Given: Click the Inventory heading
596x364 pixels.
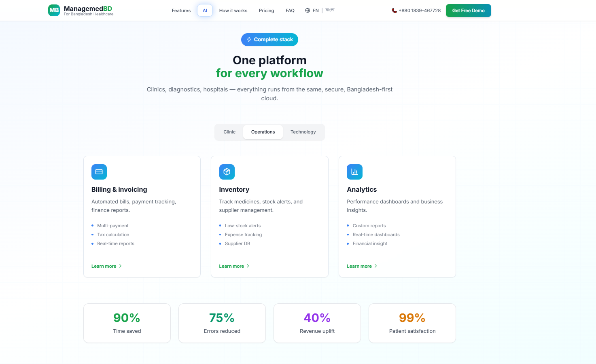Looking at the screenshot, I should (234, 189).
